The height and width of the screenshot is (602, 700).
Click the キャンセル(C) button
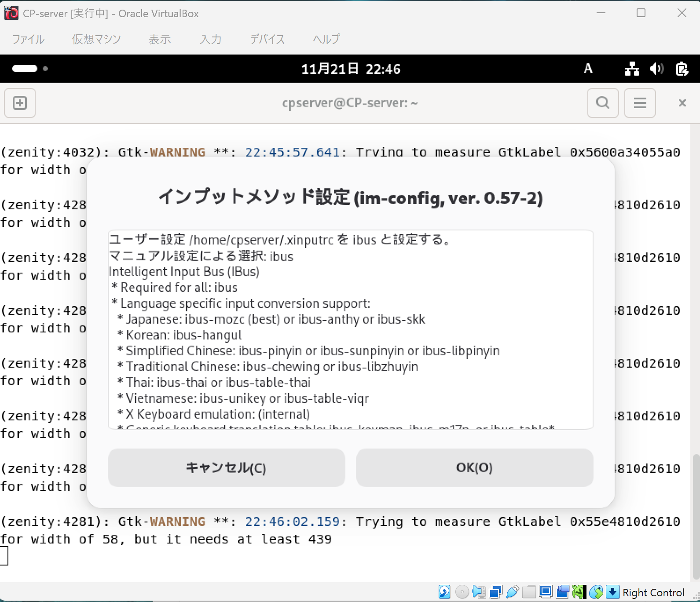coord(227,468)
